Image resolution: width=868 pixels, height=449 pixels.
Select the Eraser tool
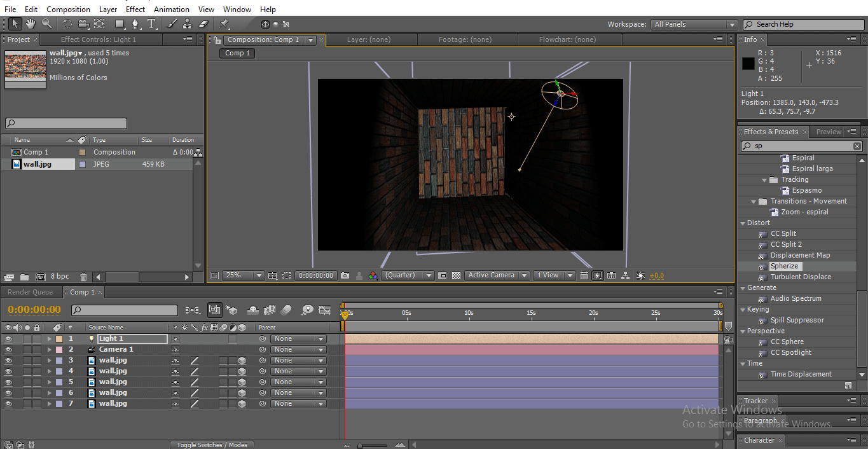click(x=203, y=24)
